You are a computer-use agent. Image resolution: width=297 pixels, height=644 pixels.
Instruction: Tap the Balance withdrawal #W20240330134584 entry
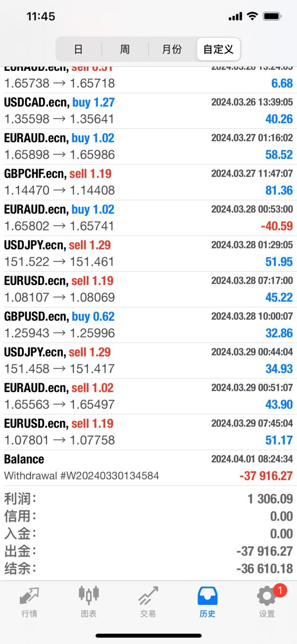pos(148,468)
